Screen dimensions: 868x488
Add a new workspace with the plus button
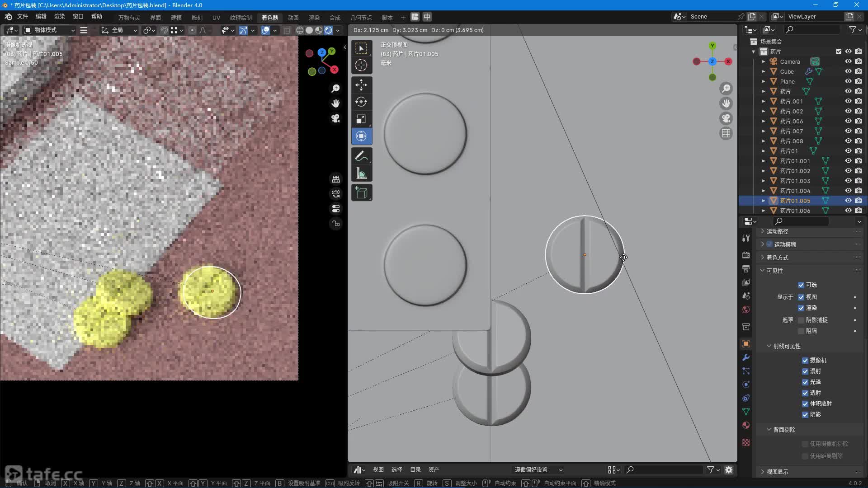[x=403, y=18]
